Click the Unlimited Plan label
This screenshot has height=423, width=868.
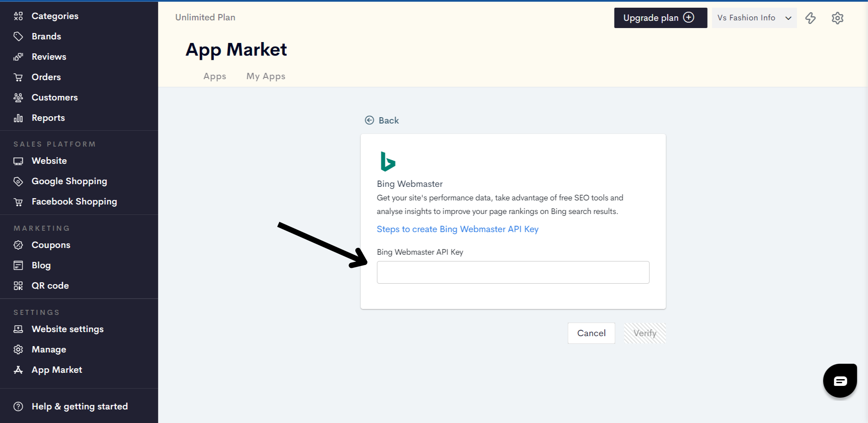[205, 18]
